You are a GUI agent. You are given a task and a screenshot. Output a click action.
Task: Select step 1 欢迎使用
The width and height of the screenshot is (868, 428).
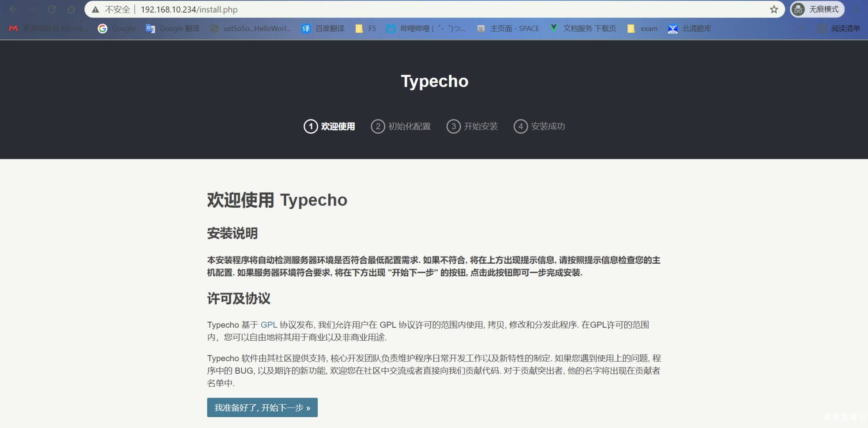pyautogui.click(x=329, y=126)
